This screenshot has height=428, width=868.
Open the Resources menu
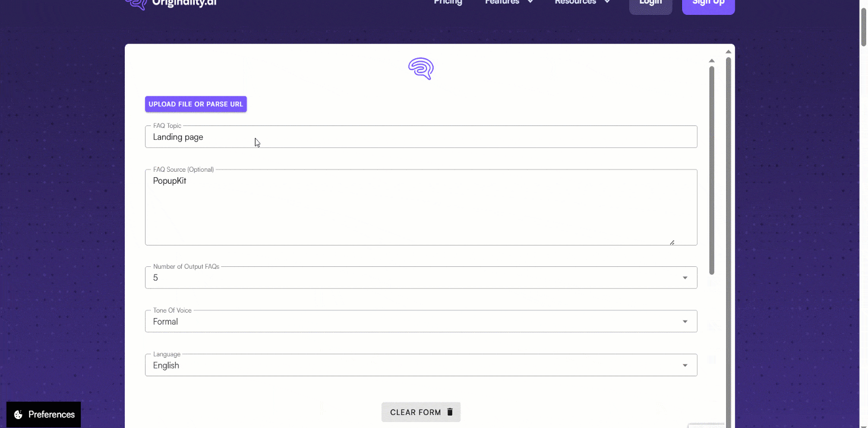576,2
